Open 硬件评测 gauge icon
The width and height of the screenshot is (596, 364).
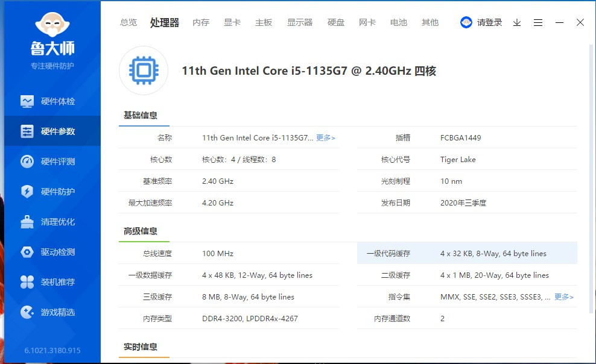click(x=27, y=162)
